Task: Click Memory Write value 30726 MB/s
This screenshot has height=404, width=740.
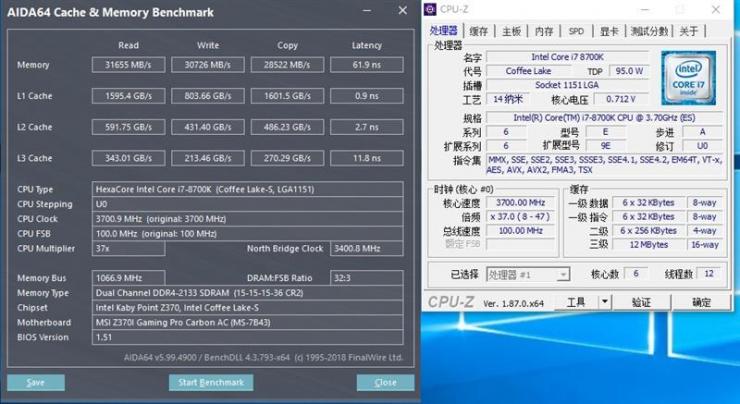Action: [208, 65]
